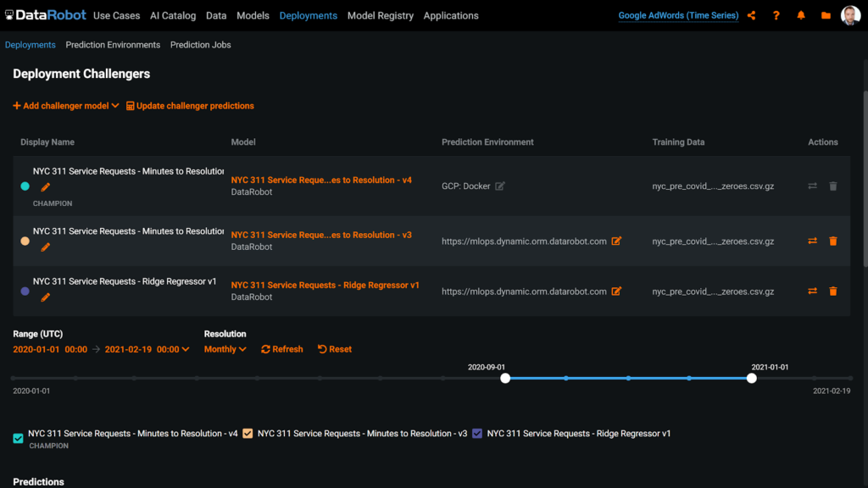Click the Update challenger predictions link
Image resolution: width=868 pixels, height=488 pixels.
pos(190,106)
